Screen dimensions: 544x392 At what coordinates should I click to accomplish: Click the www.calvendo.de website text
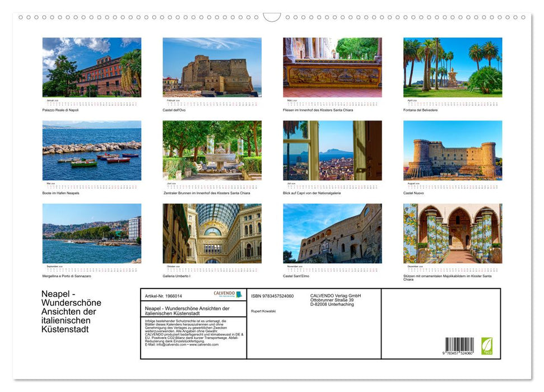(x=204, y=344)
